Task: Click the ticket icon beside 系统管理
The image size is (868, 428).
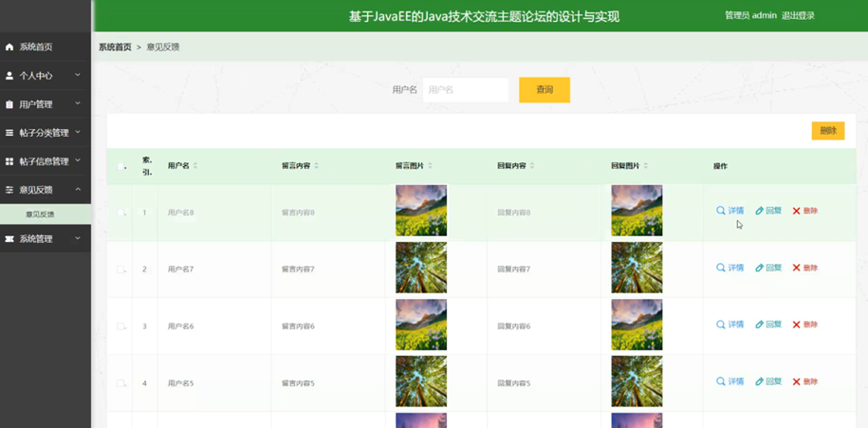Action: (x=9, y=238)
